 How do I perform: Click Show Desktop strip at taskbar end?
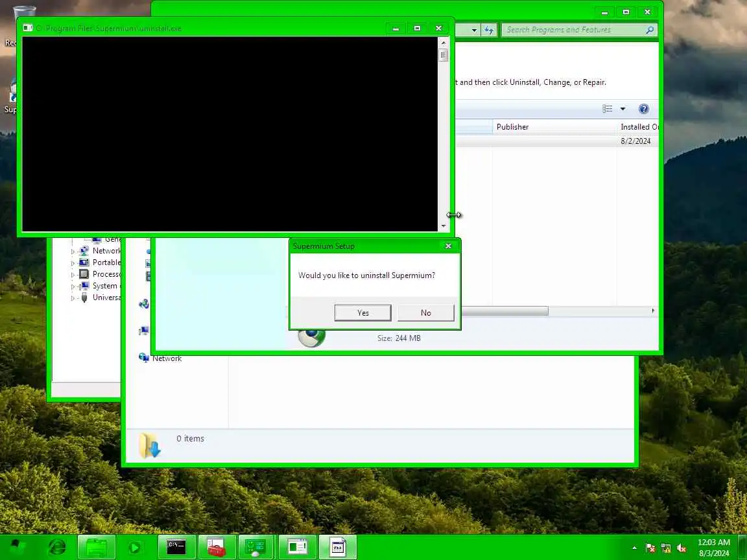(742, 547)
